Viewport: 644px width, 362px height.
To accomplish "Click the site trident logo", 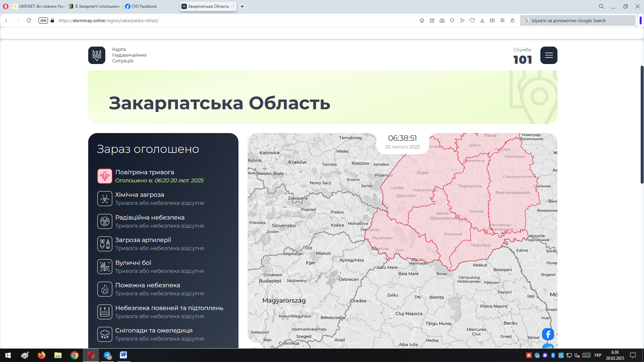I will coord(97,55).
